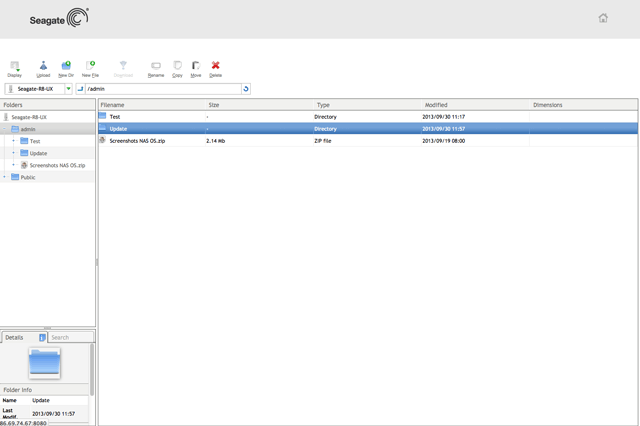Delete the selected item with the red X

215,68
